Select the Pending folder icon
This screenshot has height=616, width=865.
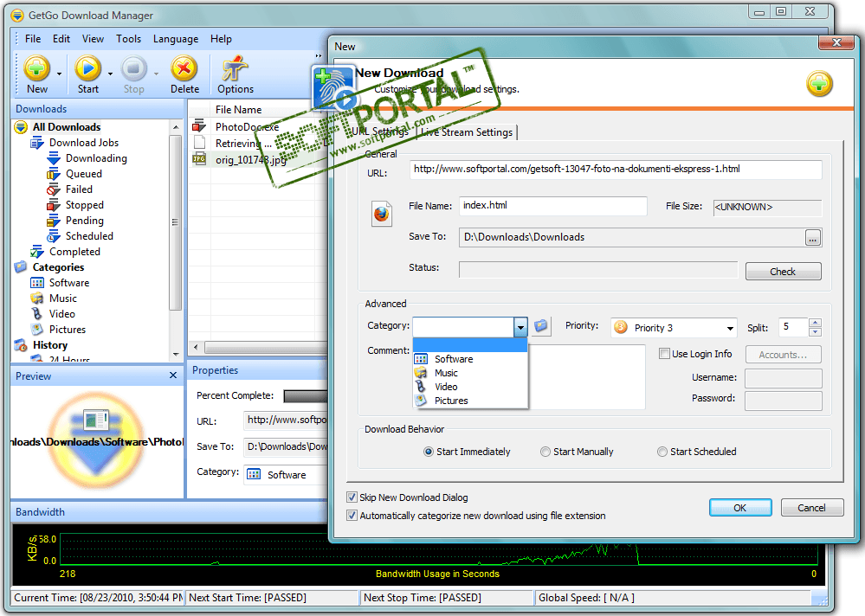coord(54,221)
